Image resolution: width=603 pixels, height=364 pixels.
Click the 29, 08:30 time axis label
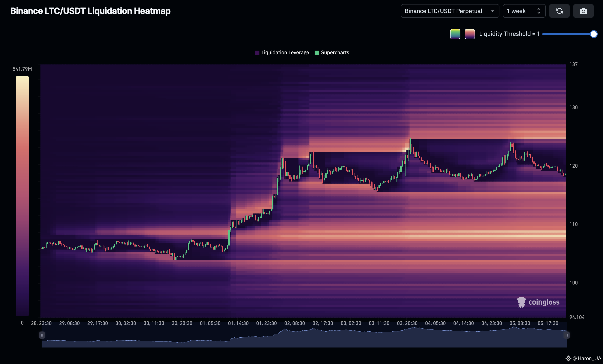(69, 323)
